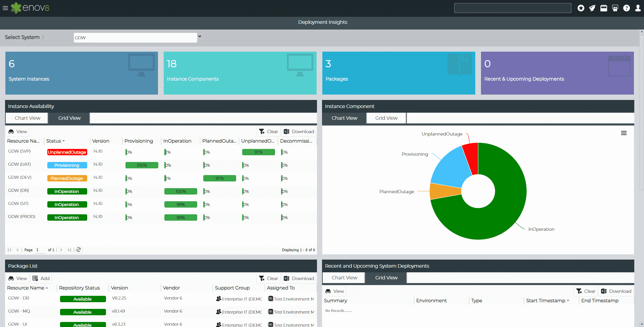644x327 pixels.
Task: Click View button in System Deployments panel
Action: (334, 291)
